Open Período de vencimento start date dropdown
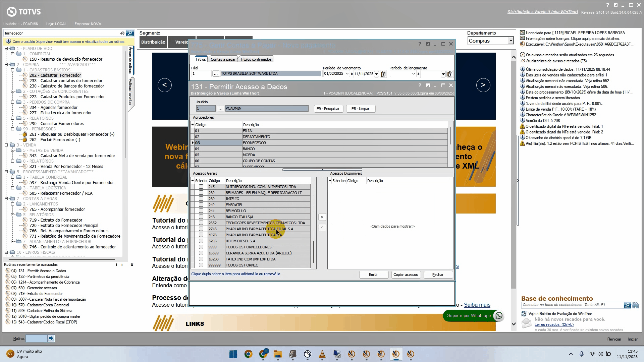The width and height of the screenshot is (644, 362). pyautogui.click(x=347, y=74)
